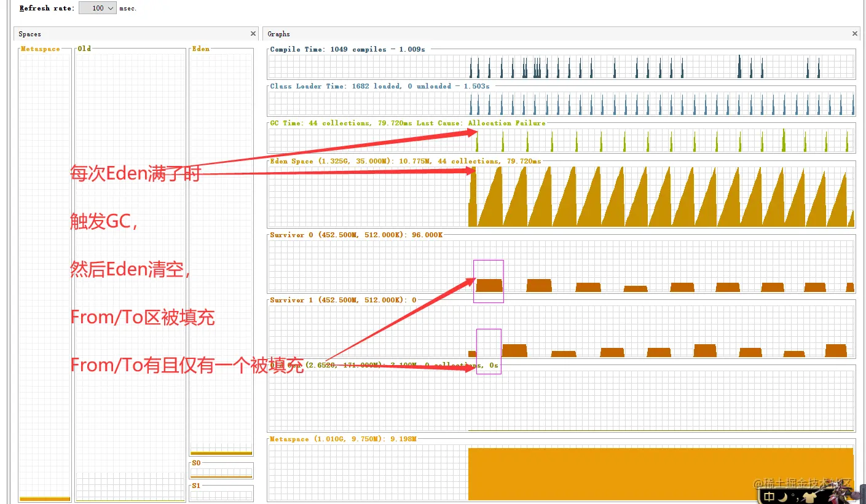Screen dimensions: 866x504
Task: Click the 'S1' label in Spaces panel
Action: pyautogui.click(x=197, y=485)
